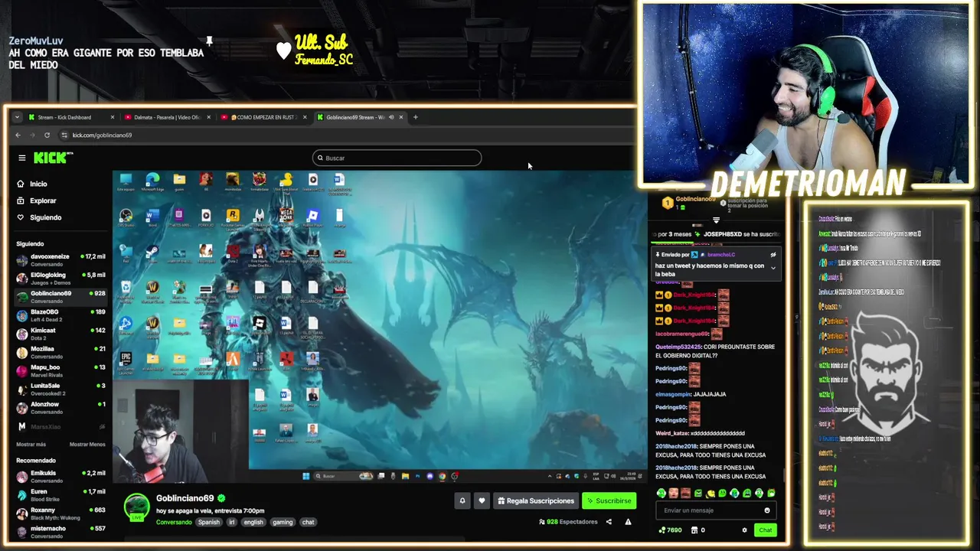
Task: Open Mapu_boo channel playing Marvel Rivals
Action: 61,371
